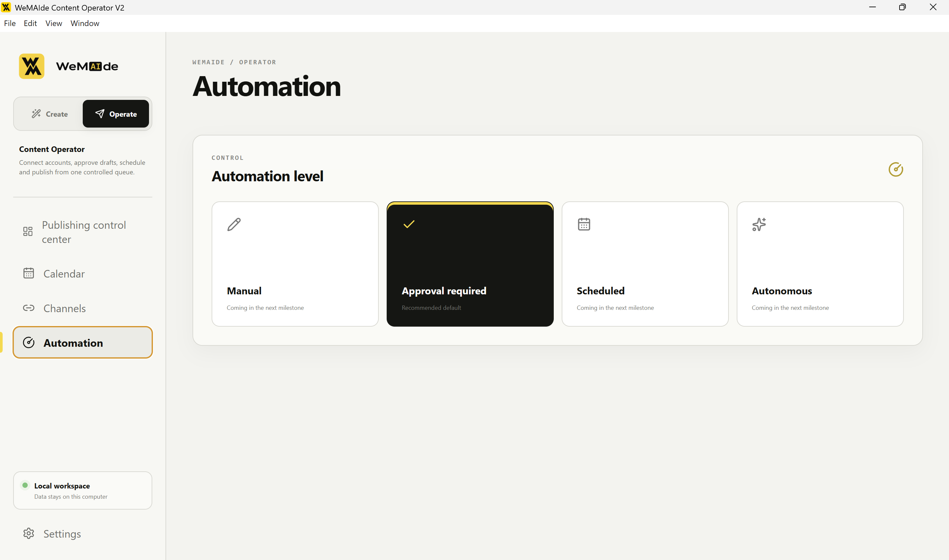949x560 pixels.
Task: Click the WeMAIde yellow logo icon
Action: click(x=32, y=66)
